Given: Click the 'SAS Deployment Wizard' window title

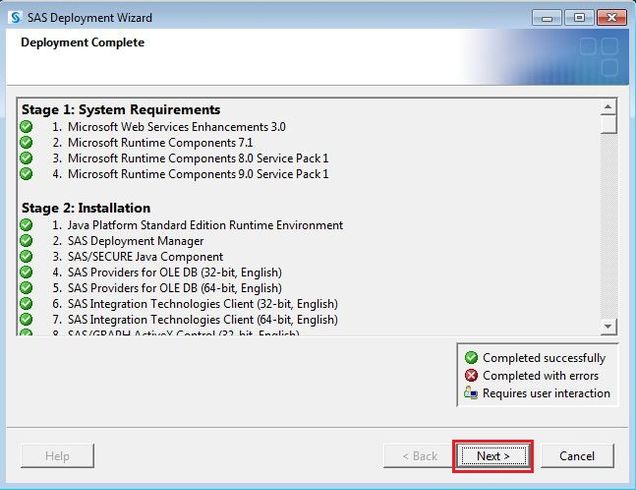Looking at the screenshot, I should 90,18.
